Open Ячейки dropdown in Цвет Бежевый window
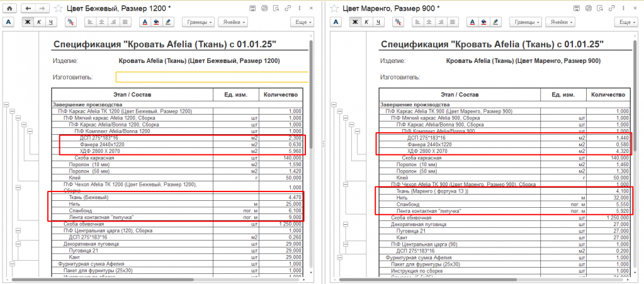 point(234,22)
